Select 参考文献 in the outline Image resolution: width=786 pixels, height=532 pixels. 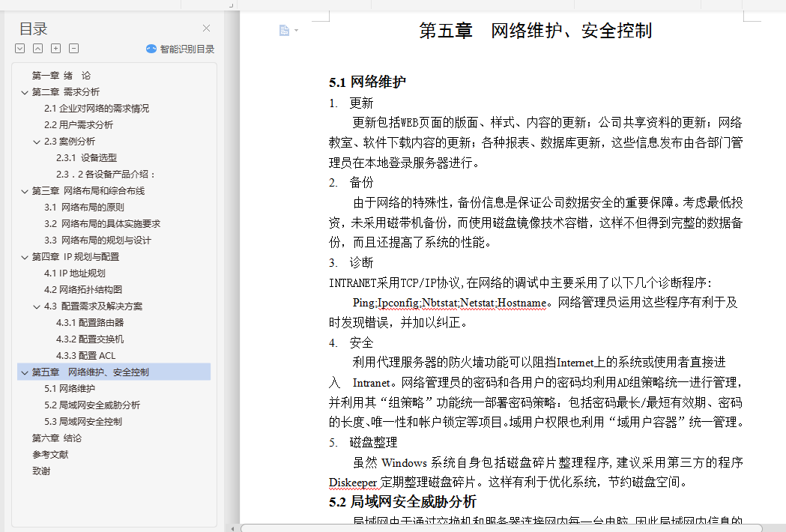pyautogui.click(x=50, y=455)
